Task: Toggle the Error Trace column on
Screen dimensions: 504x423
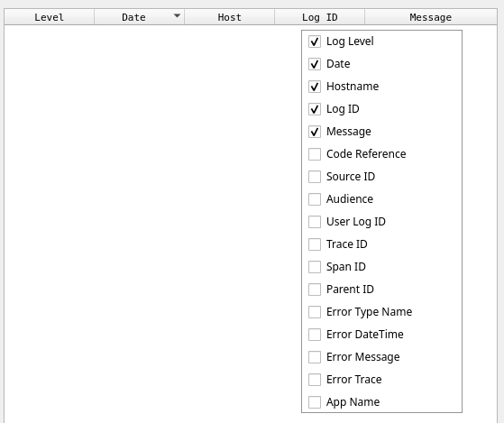Action: (315, 380)
